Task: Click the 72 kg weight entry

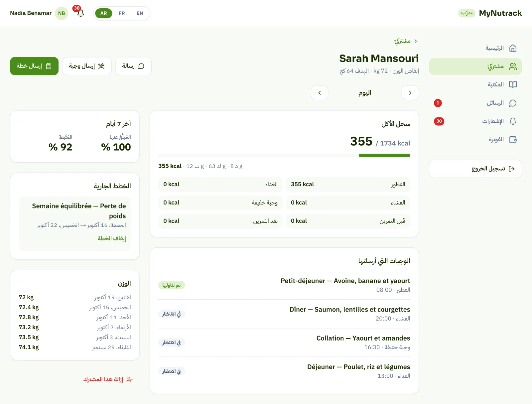Action: pos(75,297)
